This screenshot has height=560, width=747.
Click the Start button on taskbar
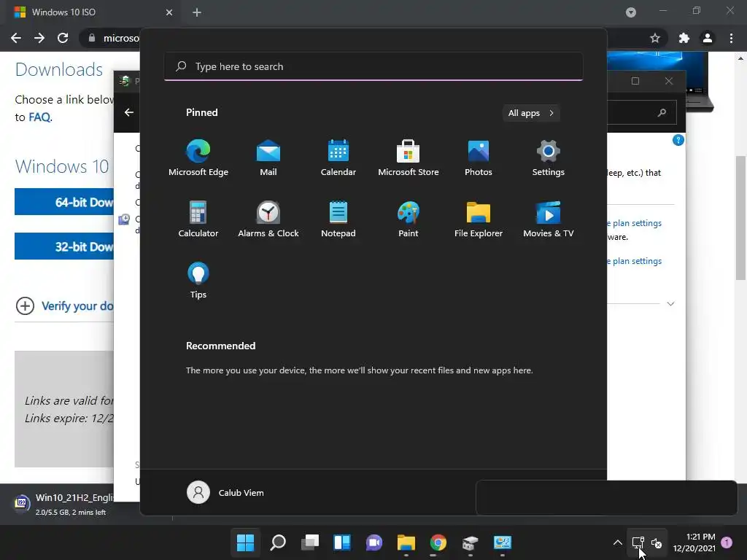245,542
